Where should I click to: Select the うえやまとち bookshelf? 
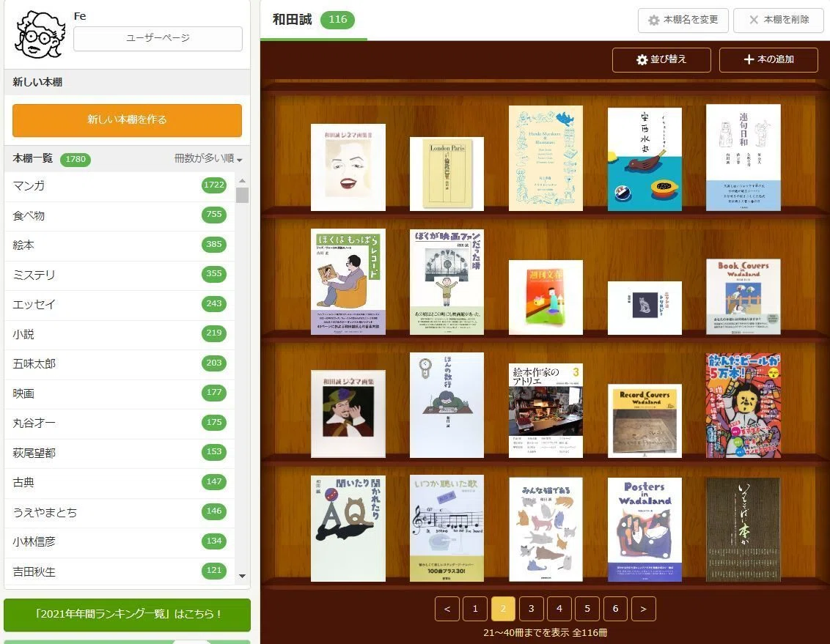pos(120,512)
